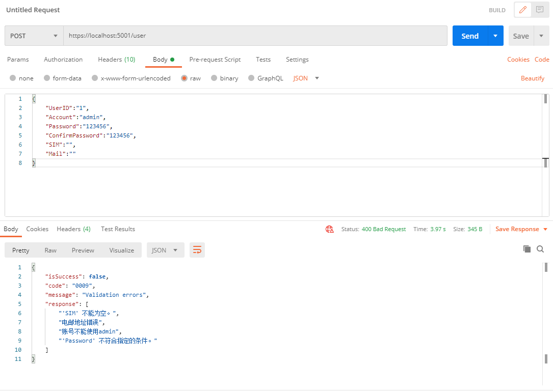Copy the response body using copy icon
This screenshot has width=553, height=392.
pos(528,250)
